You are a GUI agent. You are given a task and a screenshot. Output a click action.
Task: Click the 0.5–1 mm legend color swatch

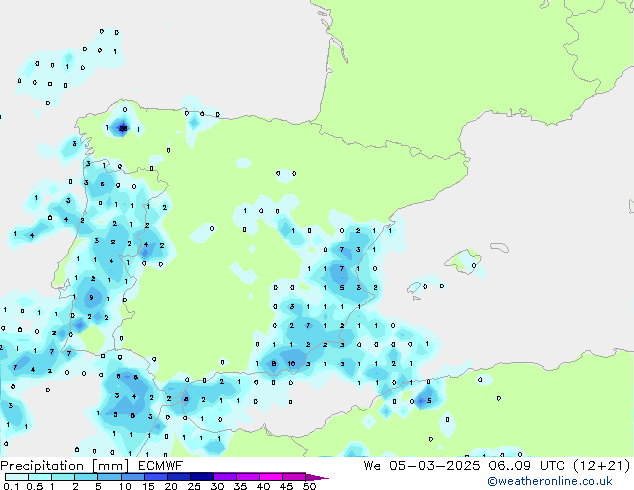tap(40, 477)
